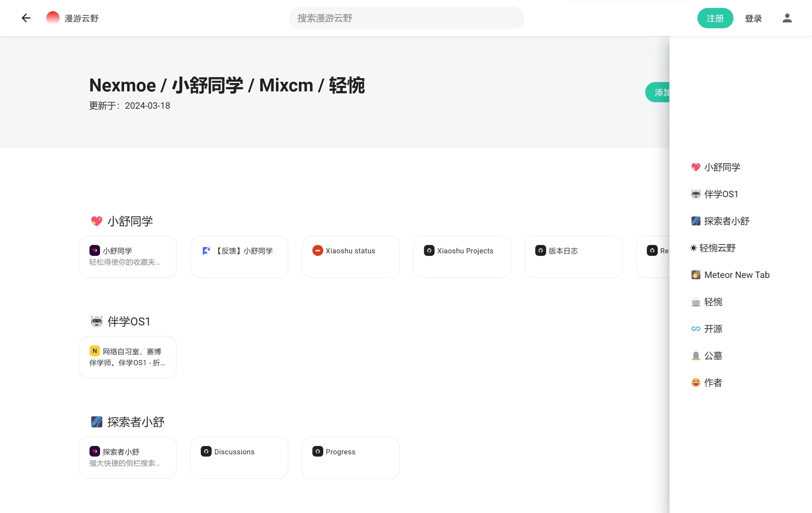
Task: Open the Discussions card under 探索者小舒
Action: pos(239,458)
